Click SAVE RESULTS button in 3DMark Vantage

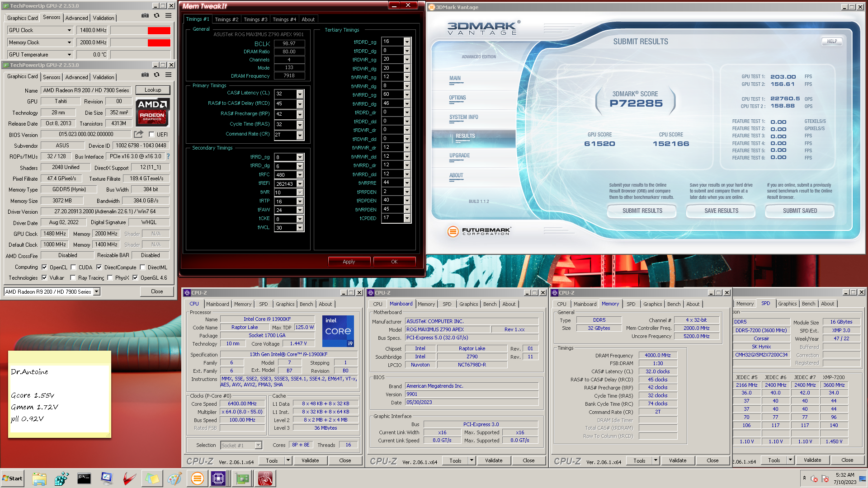pyautogui.click(x=721, y=211)
